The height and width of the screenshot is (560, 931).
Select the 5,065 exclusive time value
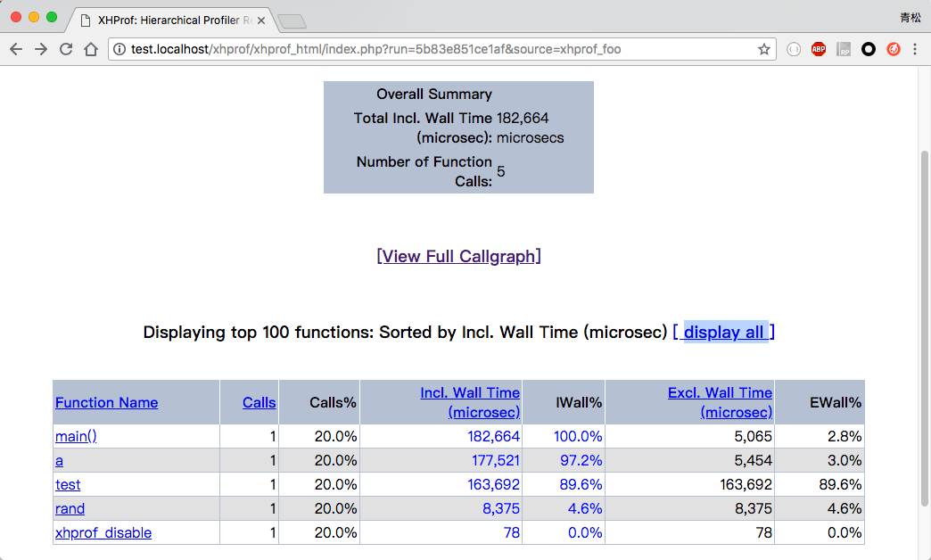[753, 436]
